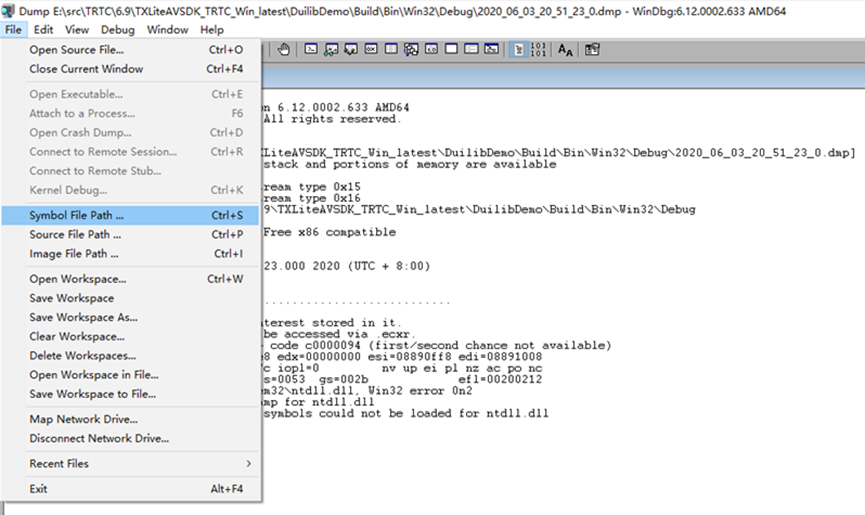Click '(UTC + 8:00)' timestamp text

[x=389, y=266]
